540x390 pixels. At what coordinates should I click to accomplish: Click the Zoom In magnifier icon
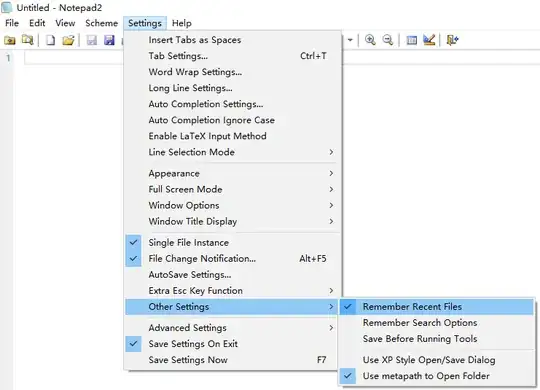[x=370, y=40]
